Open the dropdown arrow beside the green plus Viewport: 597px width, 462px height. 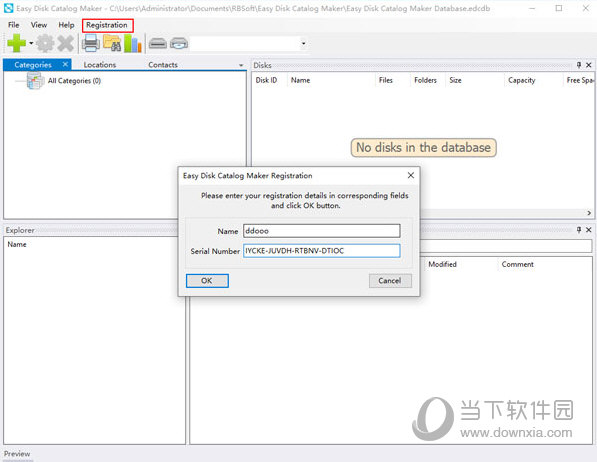(x=31, y=43)
